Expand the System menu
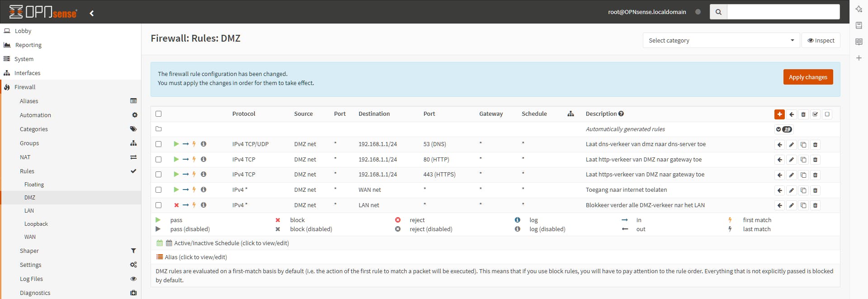This screenshot has width=868, height=299. click(x=71, y=59)
